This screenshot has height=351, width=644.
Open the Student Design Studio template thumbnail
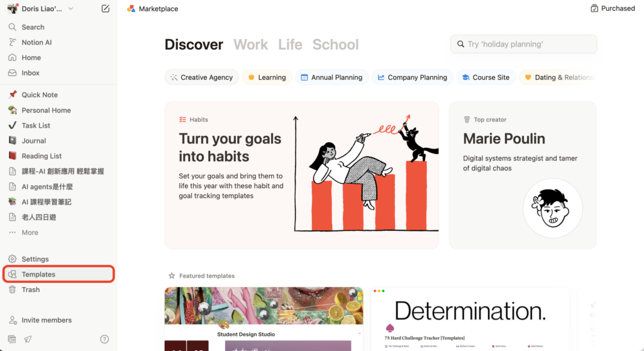click(x=264, y=319)
